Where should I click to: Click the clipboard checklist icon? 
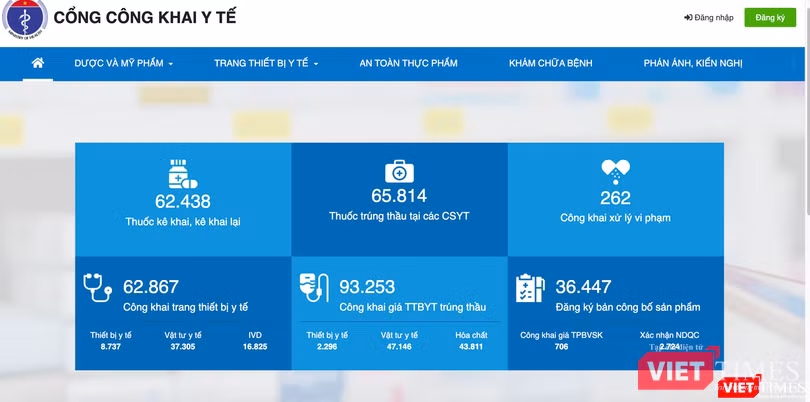click(530, 288)
